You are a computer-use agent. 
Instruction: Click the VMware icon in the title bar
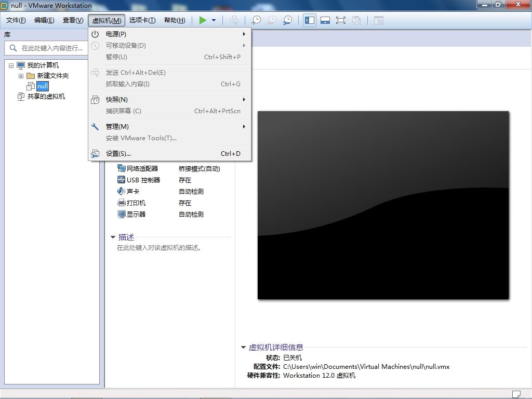[x=4, y=5]
